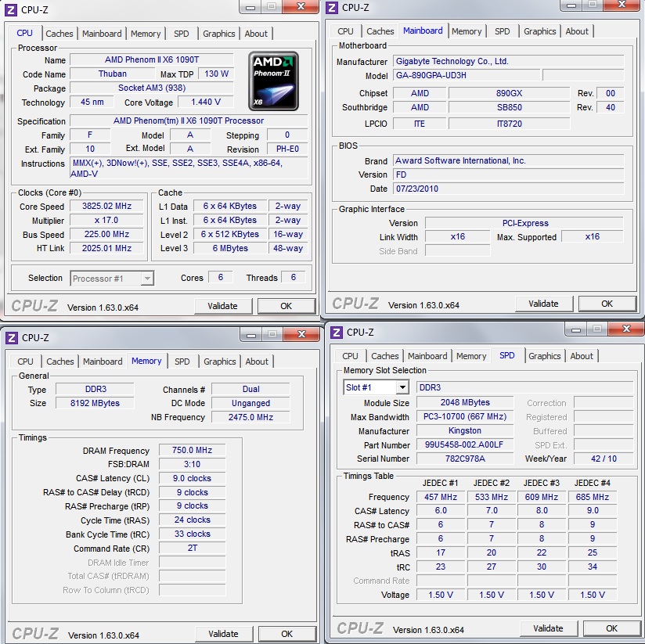Select Caches tab in the Mainboard window
645x644 pixels.
tap(380, 31)
